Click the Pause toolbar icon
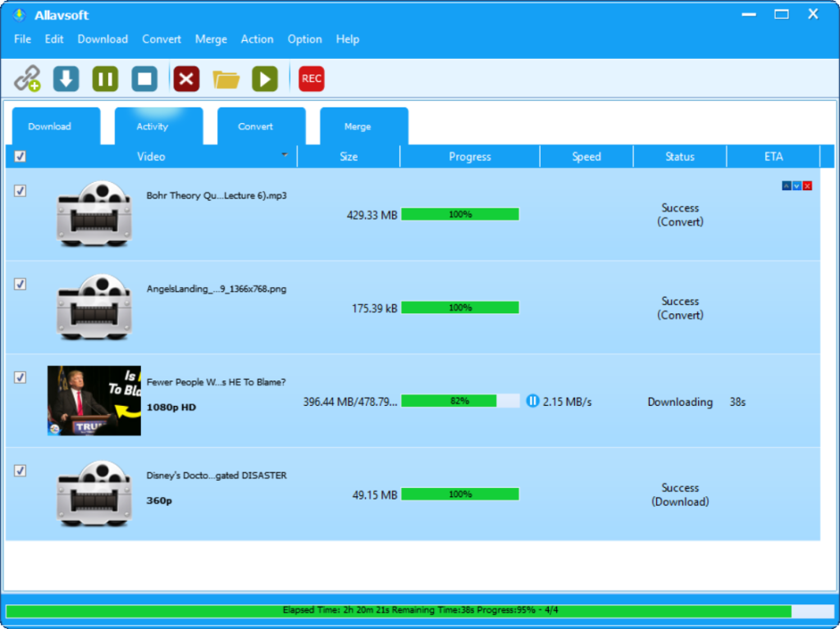This screenshot has width=840, height=629. click(x=105, y=78)
